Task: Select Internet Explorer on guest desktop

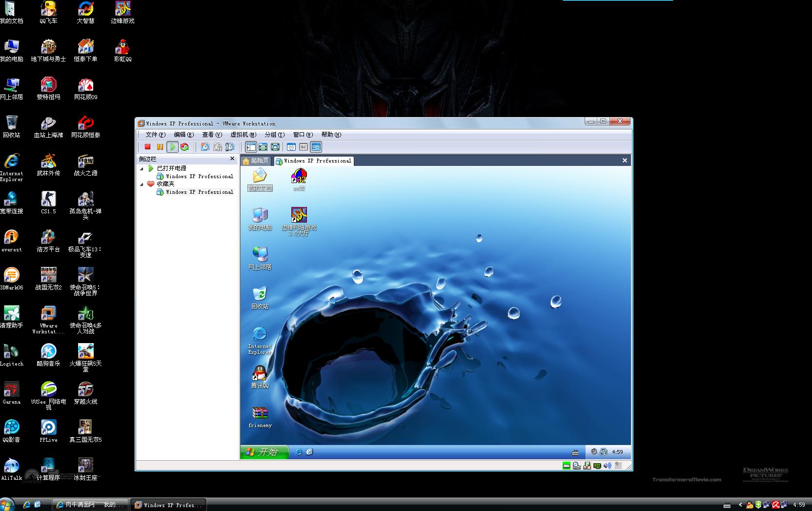Action: (260, 340)
